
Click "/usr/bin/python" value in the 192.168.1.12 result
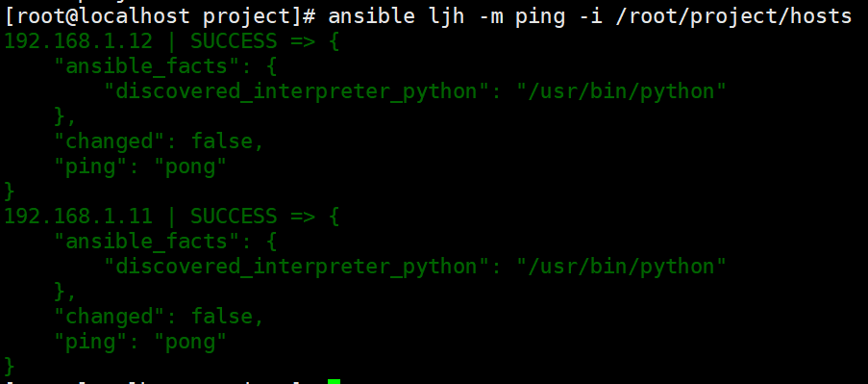pyautogui.click(x=621, y=91)
